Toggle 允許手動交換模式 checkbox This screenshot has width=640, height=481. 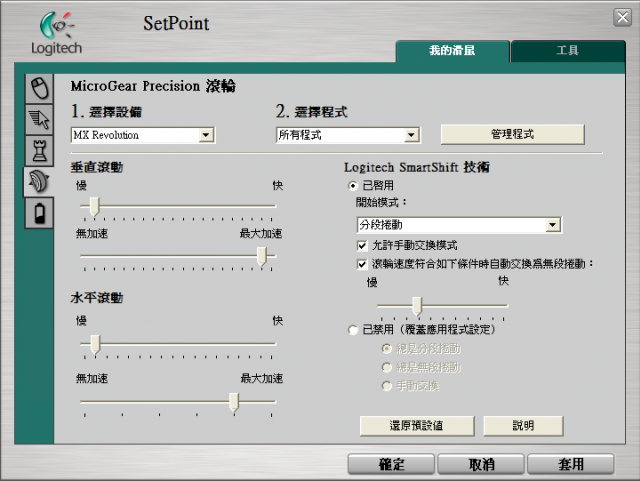(362, 245)
